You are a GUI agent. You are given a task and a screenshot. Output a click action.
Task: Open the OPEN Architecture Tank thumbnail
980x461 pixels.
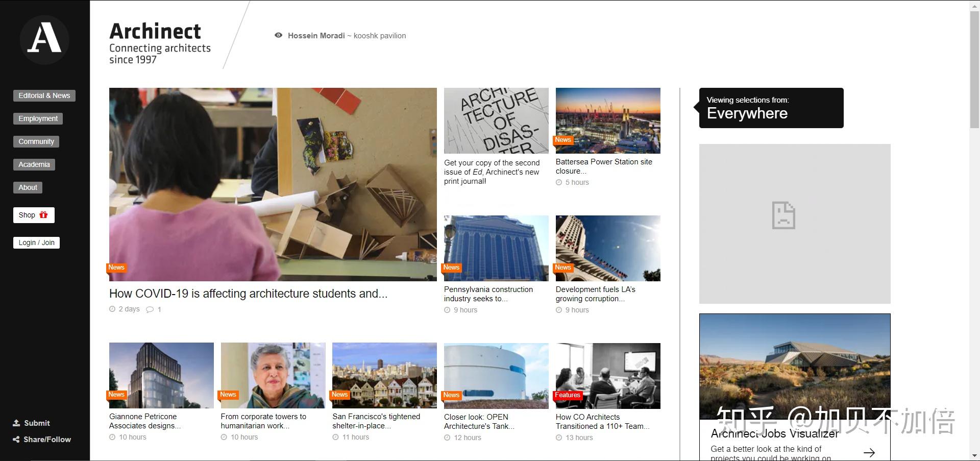(496, 376)
